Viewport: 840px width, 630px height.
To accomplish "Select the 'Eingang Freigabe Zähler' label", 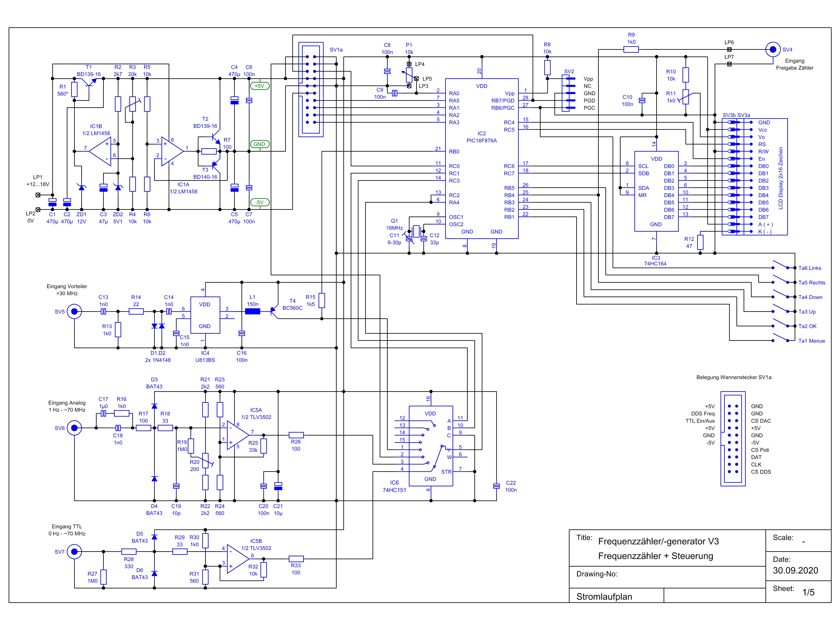I will 794,64.
